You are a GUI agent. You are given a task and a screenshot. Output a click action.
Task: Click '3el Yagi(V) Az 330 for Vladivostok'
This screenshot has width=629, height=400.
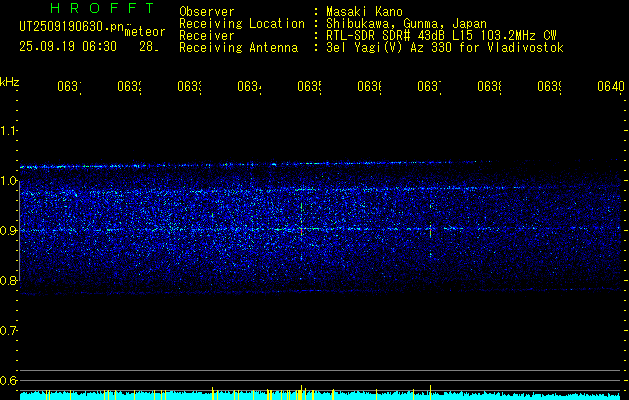pos(445,48)
